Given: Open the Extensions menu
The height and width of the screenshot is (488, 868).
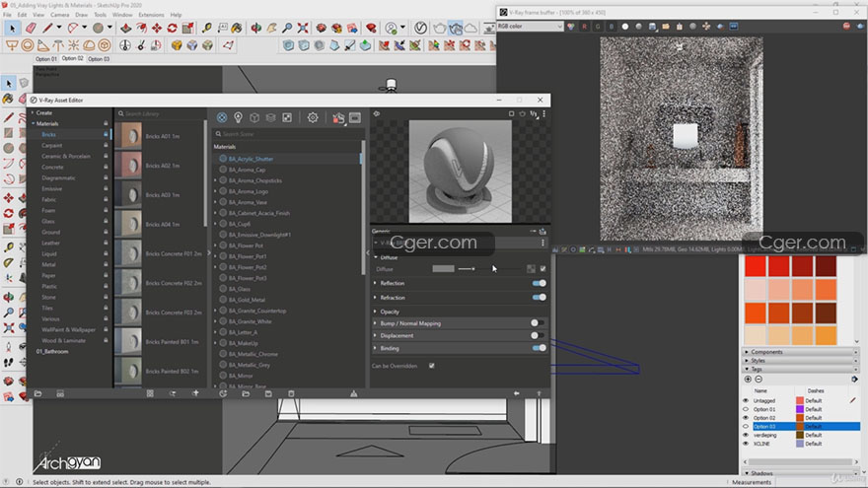Looking at the screenshot, I should click(151, 15).
